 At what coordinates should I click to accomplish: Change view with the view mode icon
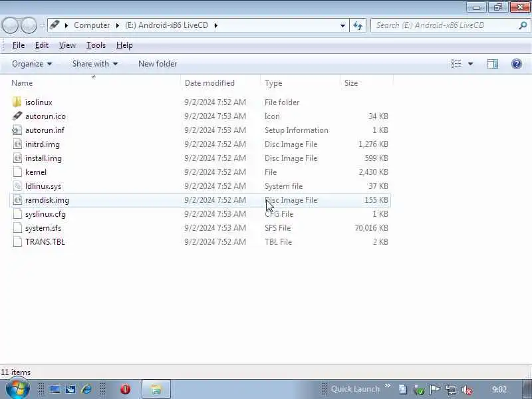[x=456, y=64]
